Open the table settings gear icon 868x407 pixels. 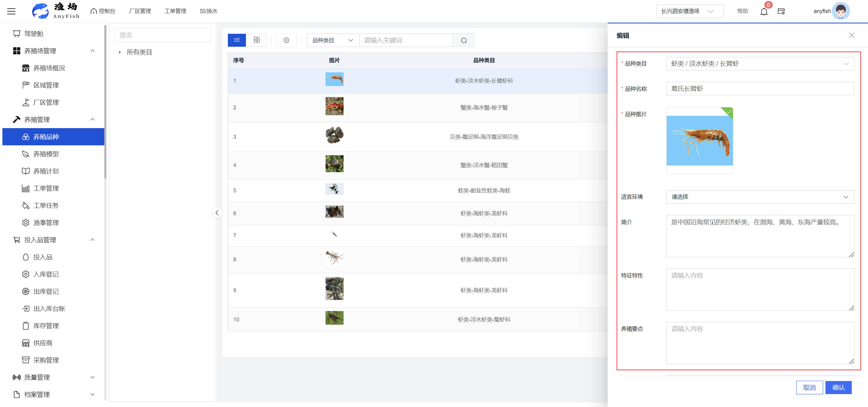point(286,40)
